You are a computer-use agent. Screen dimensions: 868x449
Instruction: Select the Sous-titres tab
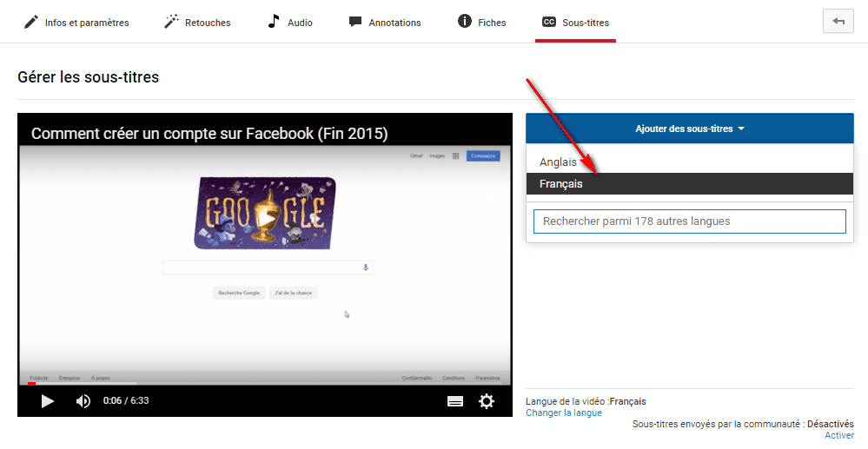tap(576, 23)
